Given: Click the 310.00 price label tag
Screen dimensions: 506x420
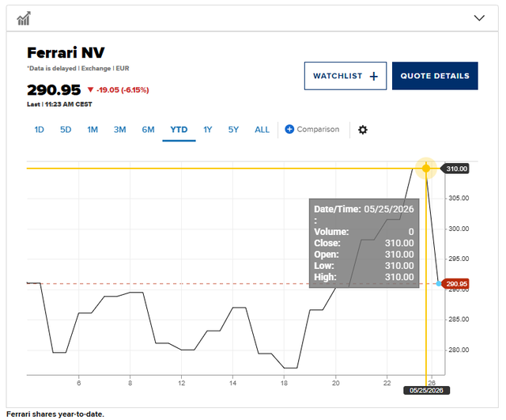Looking at the screenshot, I should [456, 168].
